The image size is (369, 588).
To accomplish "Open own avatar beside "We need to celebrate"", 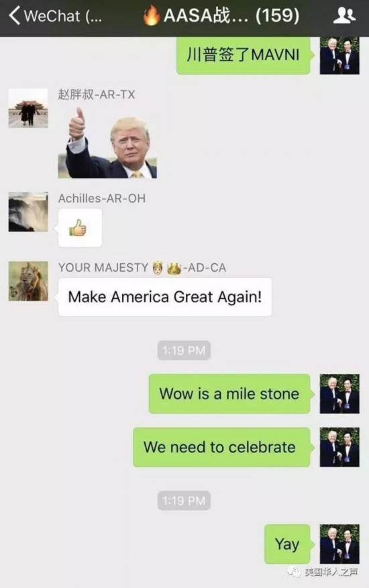I will 339,447.
